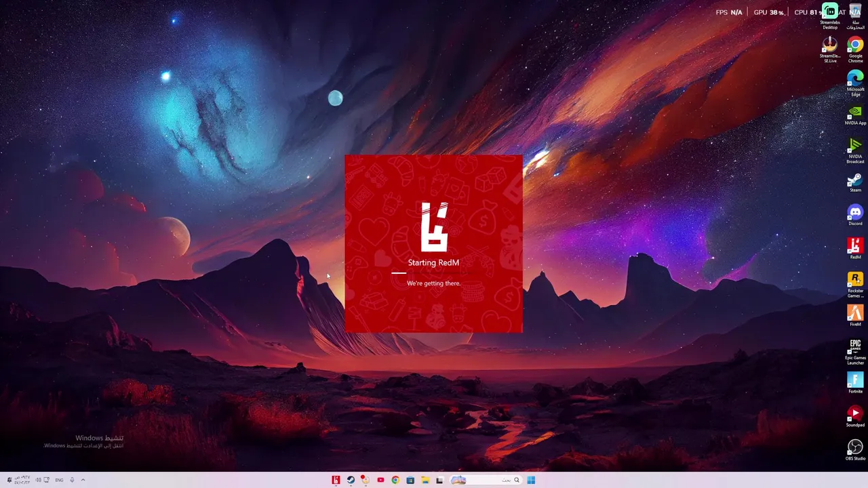Expand hidden system tray icons chevron
This screenshot has width=868, height=488.
83,480
